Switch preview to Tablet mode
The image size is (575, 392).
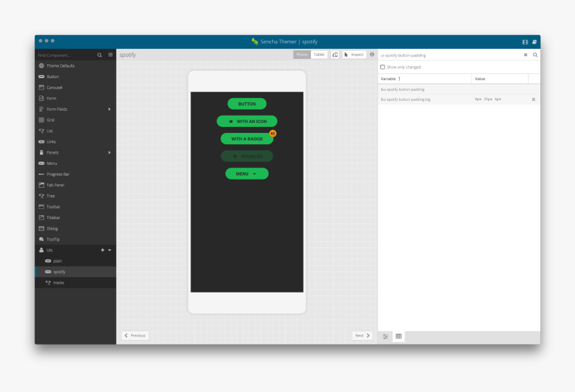point(319,54)
